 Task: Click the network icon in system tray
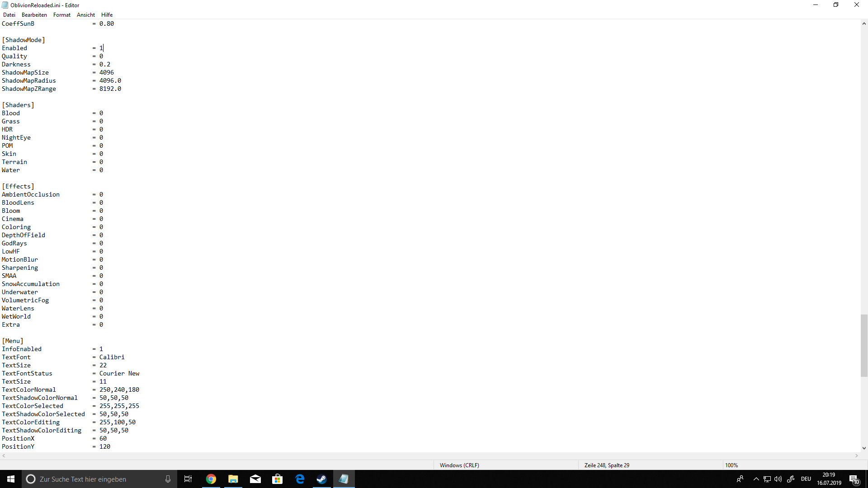767,479
